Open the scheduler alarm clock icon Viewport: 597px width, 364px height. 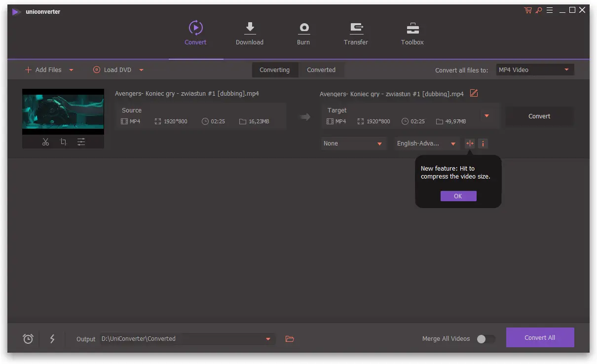28,339
